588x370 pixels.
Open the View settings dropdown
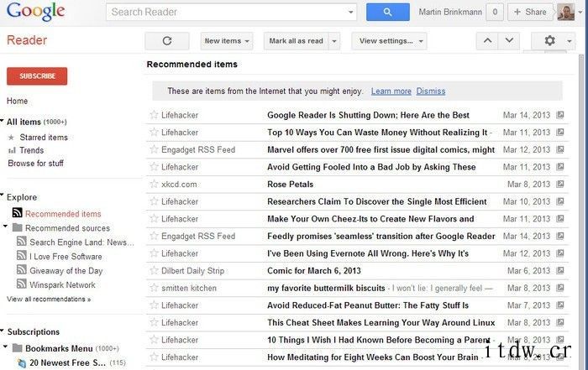click(389, 41)
